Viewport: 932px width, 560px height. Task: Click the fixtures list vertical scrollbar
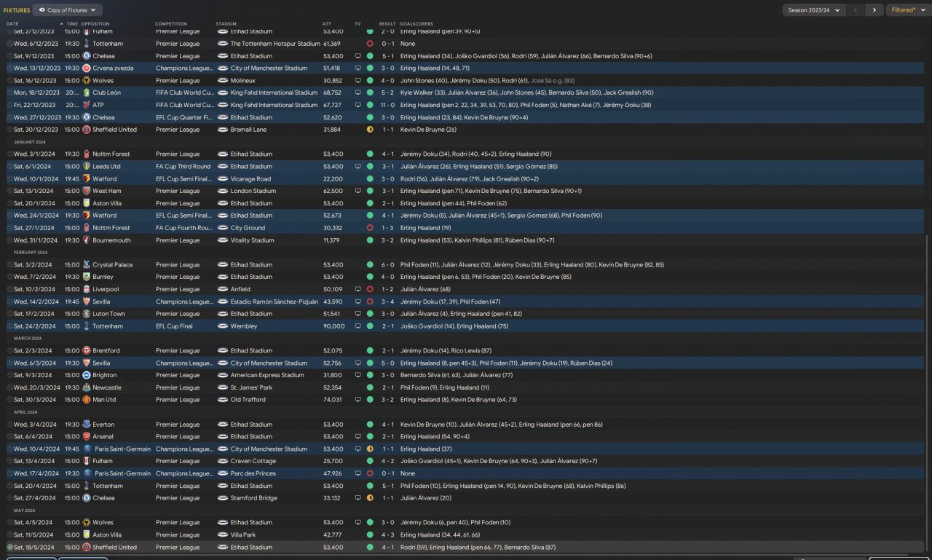[927, 393]
